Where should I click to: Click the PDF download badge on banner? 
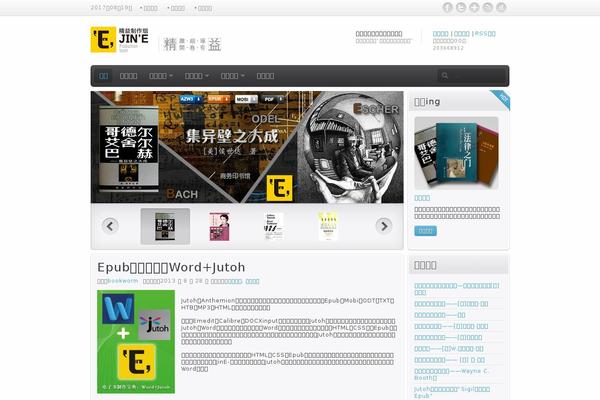click(273, 99)
